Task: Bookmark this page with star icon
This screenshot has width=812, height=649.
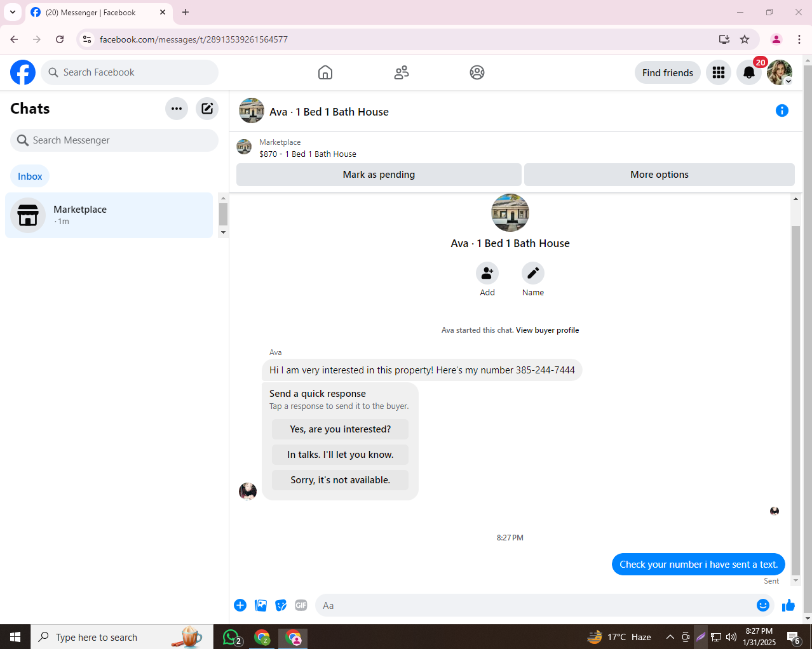Action: [745, 39]
